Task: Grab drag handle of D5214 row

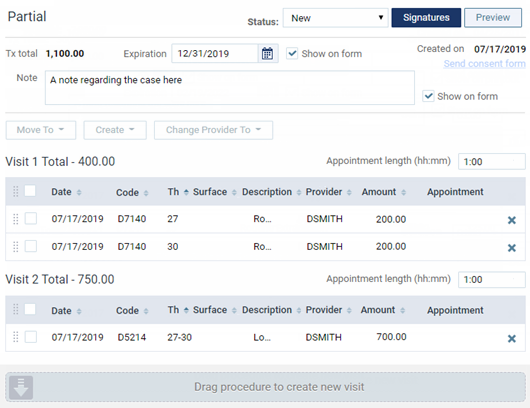Action: pos(16,337)
